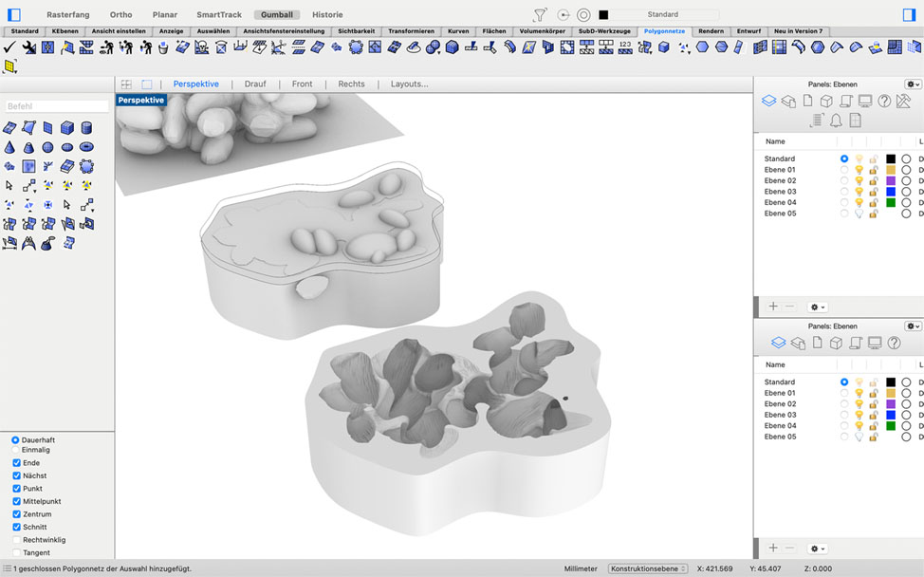Click the Ebene 03 blue color swatch

(x=891, y=192)
